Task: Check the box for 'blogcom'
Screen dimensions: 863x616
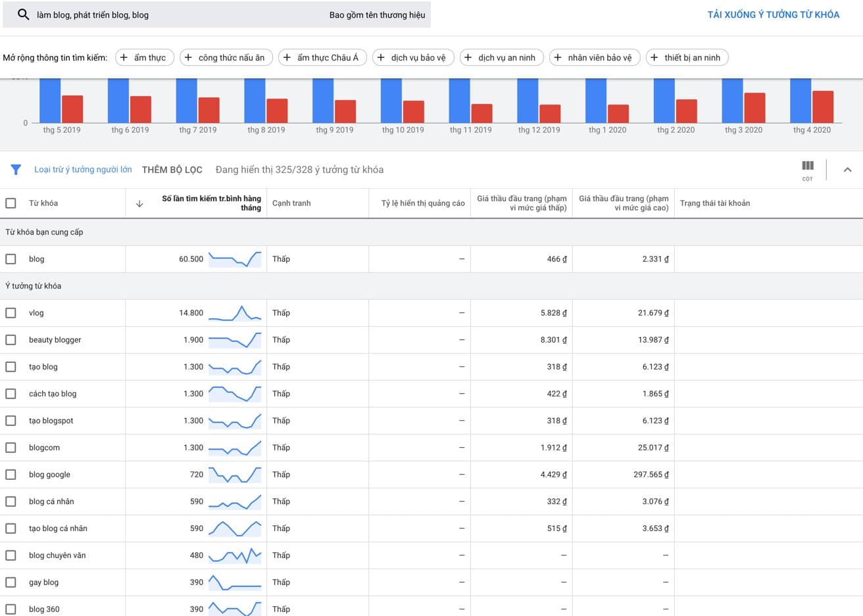Action: (x=11, y=448)
